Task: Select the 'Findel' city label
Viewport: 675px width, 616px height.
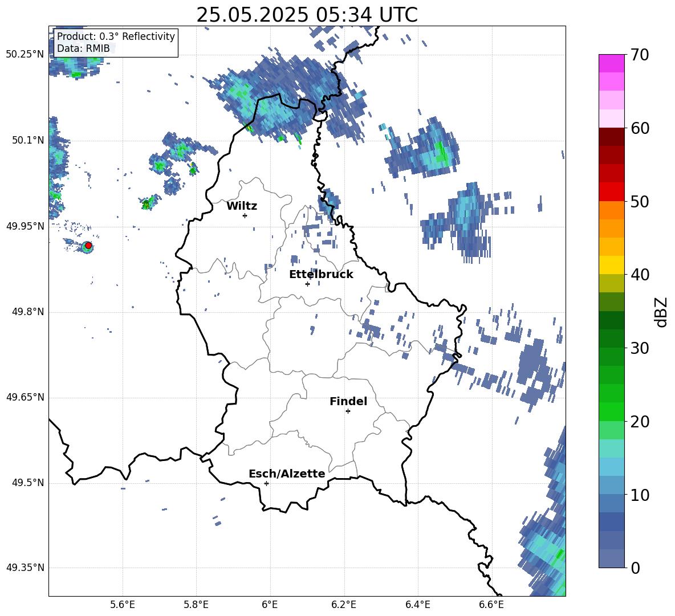Action: (x=348, y=401)
